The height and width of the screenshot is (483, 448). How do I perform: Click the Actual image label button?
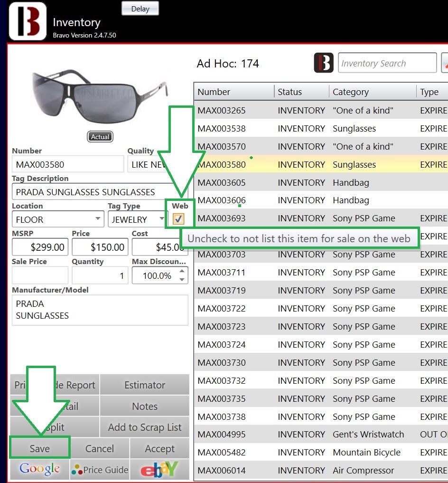coord(100,136)
